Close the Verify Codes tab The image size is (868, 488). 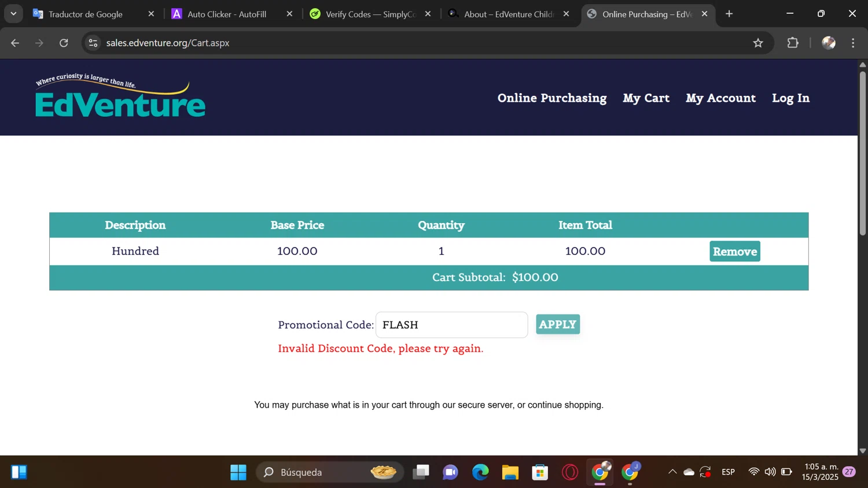pyautogui.click(x=428, y=14)
